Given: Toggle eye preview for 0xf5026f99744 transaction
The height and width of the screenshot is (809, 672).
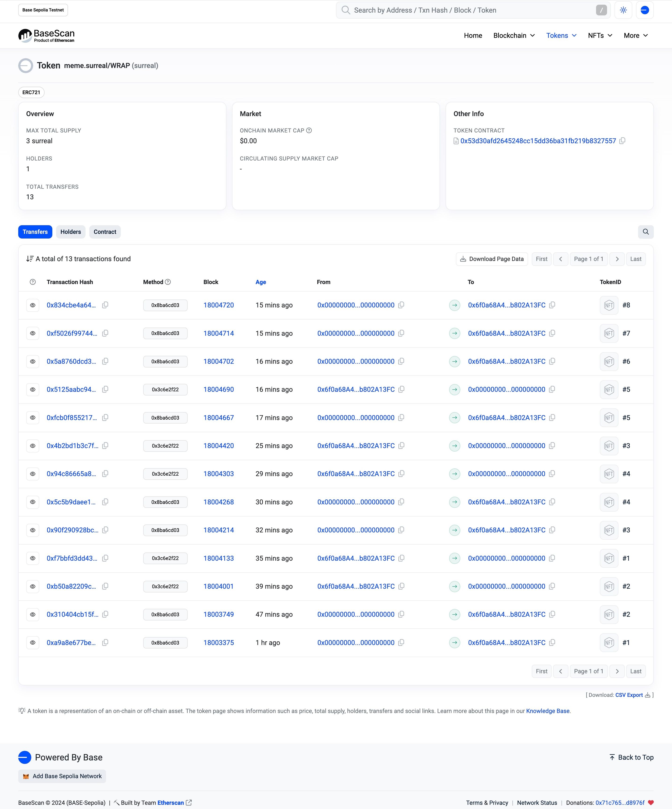Looking at the screenshot, I should click(33, 333).
